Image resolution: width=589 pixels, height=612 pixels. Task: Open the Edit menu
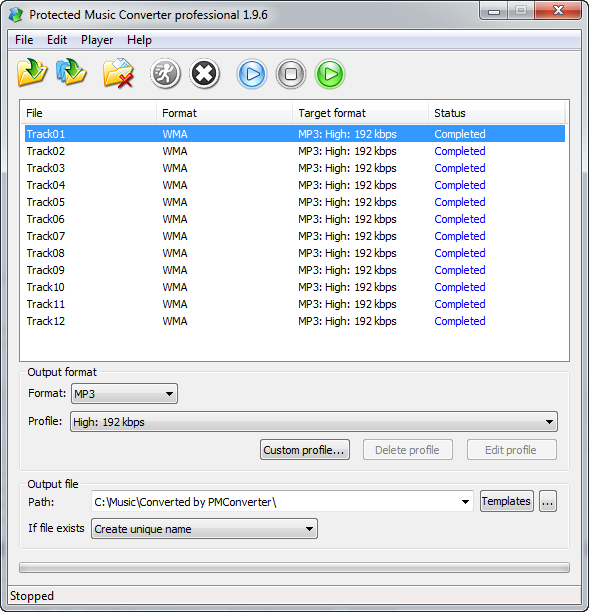(57, 40)
